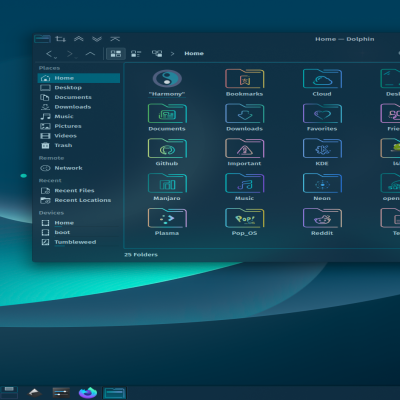The image size is (400, 400).
Task: Click the gray diamond launcher in taskbar
Action: (34, 393)
